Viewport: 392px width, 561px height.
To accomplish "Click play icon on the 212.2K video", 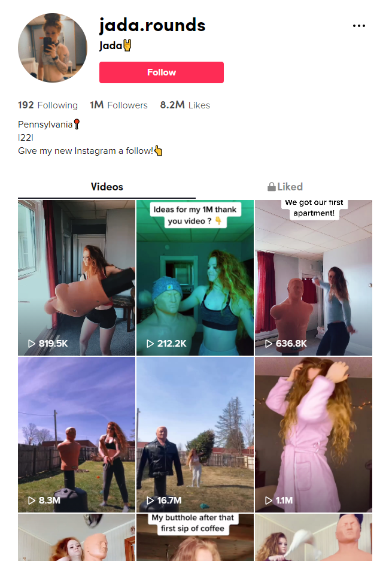I will [x=150, y=344].
